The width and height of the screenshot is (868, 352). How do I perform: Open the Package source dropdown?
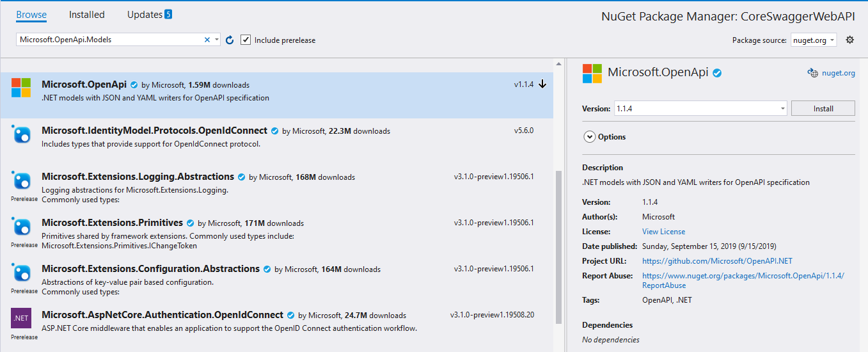pos(814,40)
